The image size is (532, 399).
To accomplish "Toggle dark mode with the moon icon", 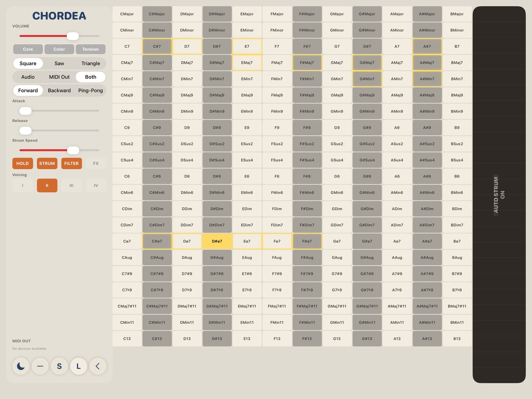I will click(x=21, y=366).
